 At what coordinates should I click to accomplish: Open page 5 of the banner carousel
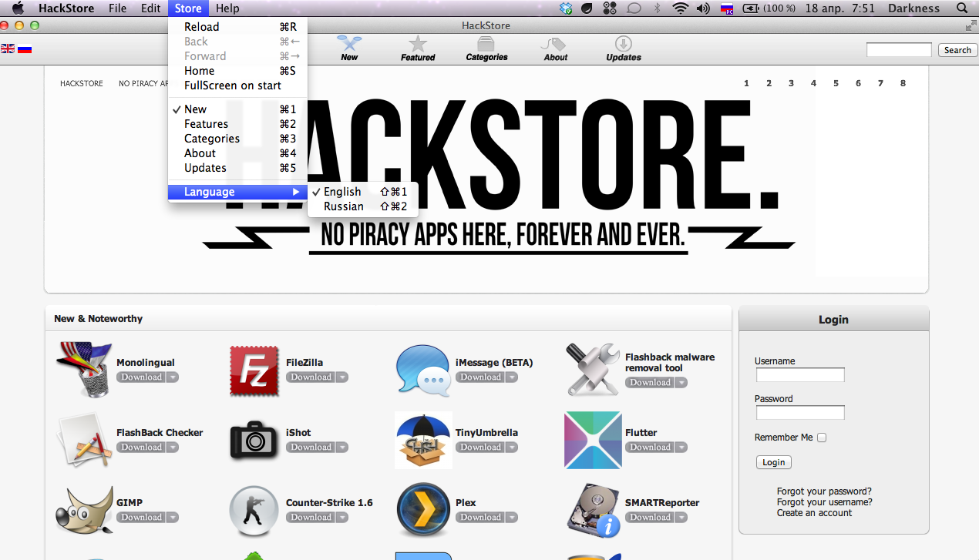tap(836, 83)
